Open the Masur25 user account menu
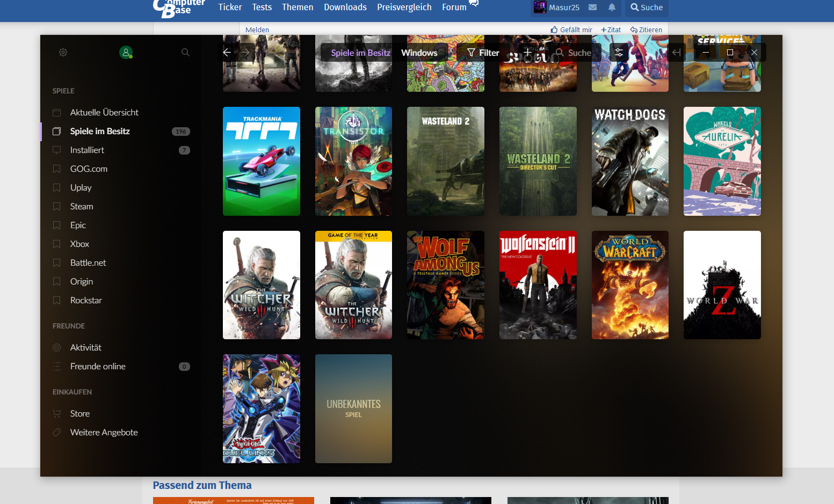Screen dimensions: 834x504 [x=556, y=8]
